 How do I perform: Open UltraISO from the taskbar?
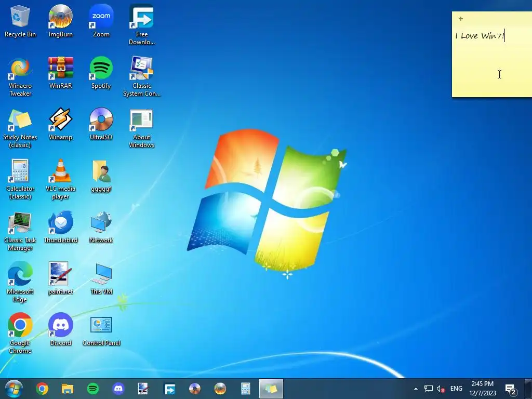coord(195,389)
